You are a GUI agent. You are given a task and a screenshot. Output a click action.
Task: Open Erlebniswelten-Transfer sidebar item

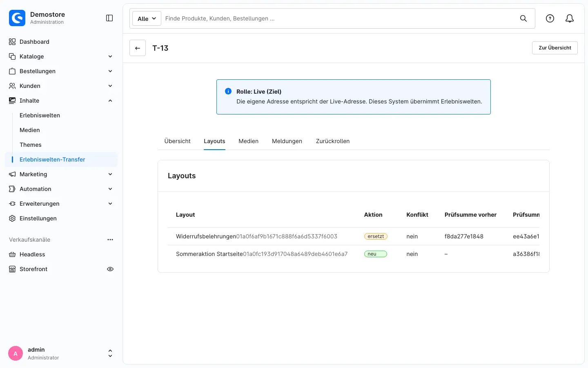[x=61, y=159]
